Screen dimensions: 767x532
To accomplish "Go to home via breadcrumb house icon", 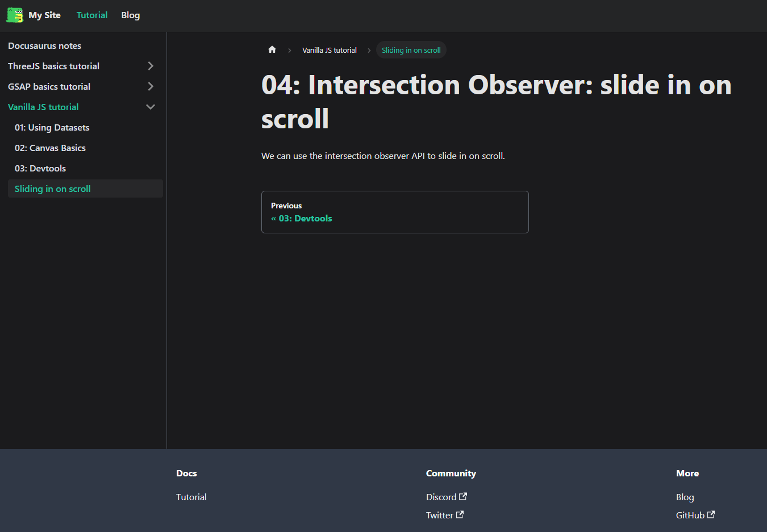I will (272, 50).
